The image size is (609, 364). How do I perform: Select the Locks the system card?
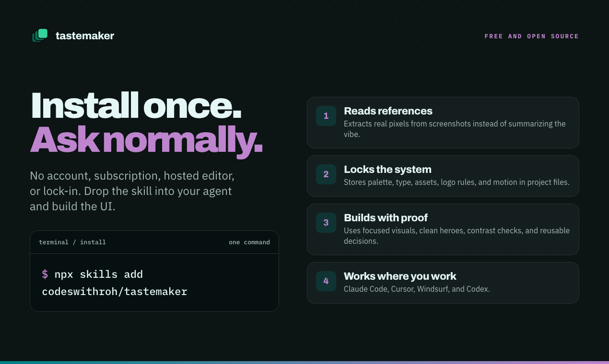[443, 176]
